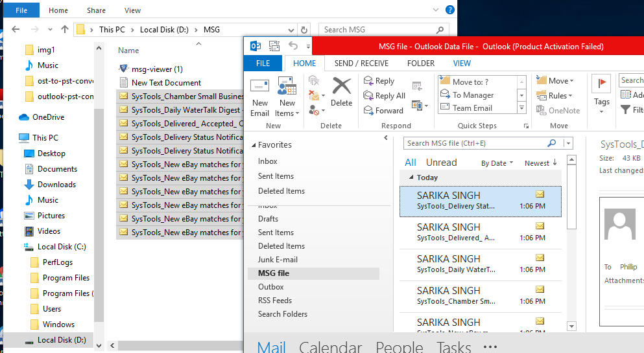This screenshot has height=353, width=644.
Task: Open the Junk icon menu
Action: [x=316, y=110]
